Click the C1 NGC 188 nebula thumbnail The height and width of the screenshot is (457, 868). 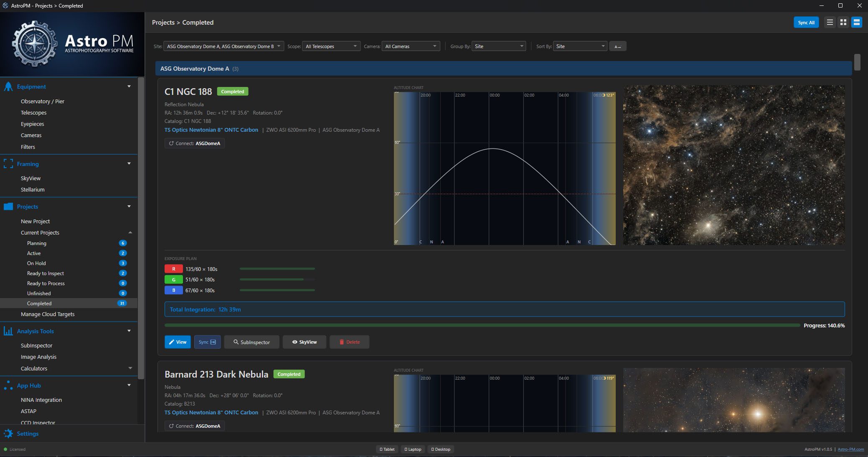click(734, 165)
